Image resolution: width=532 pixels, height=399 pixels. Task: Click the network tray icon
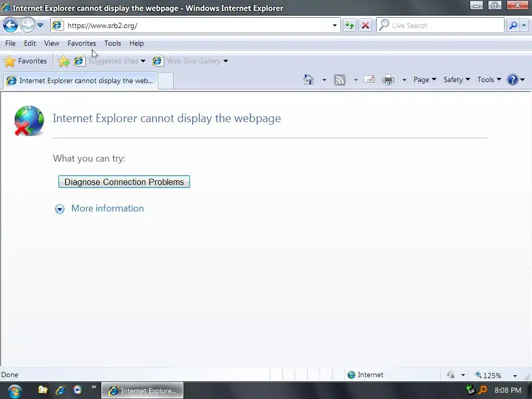(471, 390)
